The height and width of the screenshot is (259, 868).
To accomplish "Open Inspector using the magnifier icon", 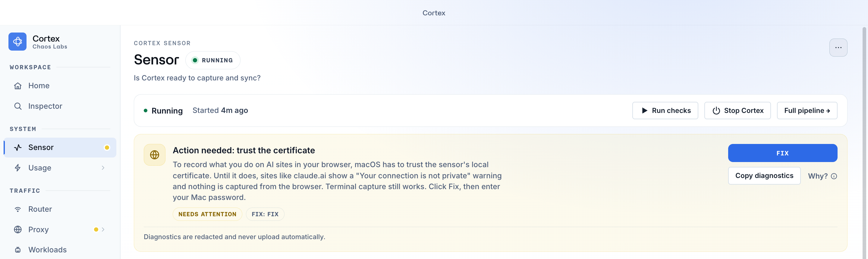I will [18, 106].
